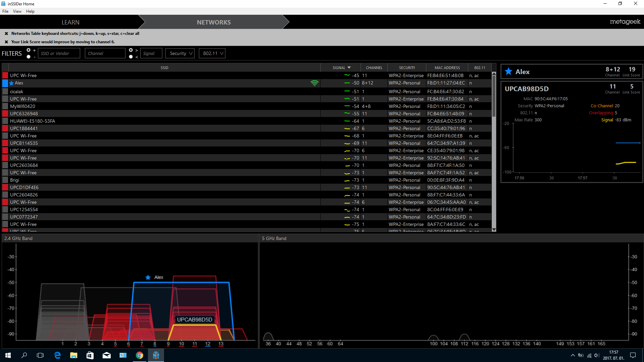Click the red color swatch for UPC6326948
This screenshot has height=362, width=644.
pos(5,114)
